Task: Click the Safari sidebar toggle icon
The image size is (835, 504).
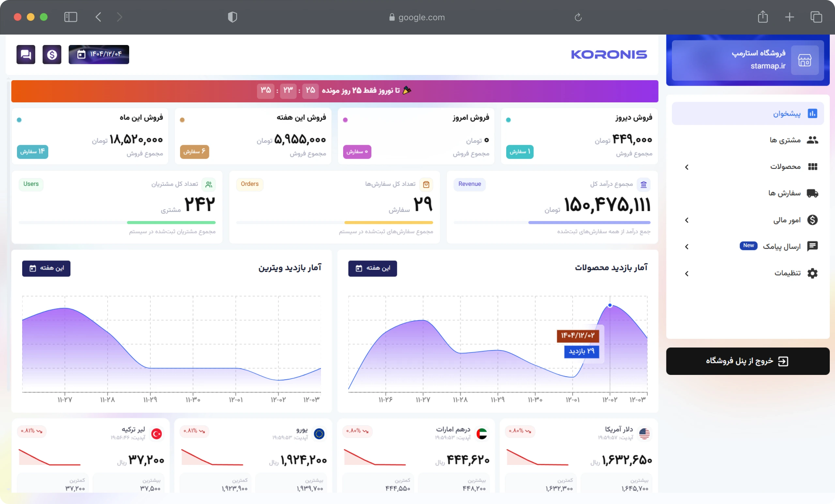Action: 70,17
